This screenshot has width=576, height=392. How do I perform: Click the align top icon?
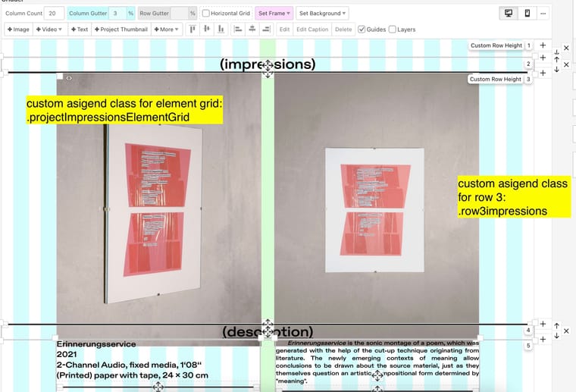click(193, 30)
